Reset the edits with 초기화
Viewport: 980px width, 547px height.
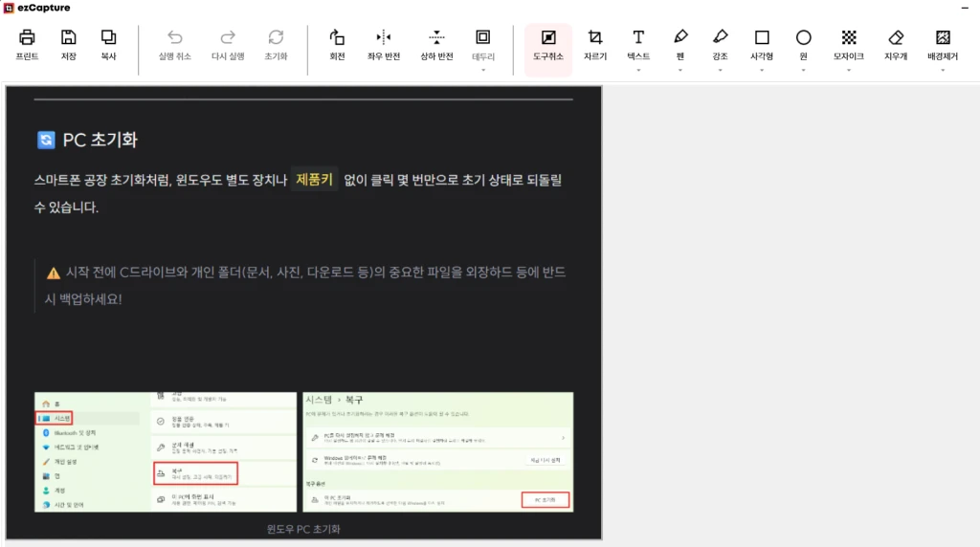click(276, 45)
